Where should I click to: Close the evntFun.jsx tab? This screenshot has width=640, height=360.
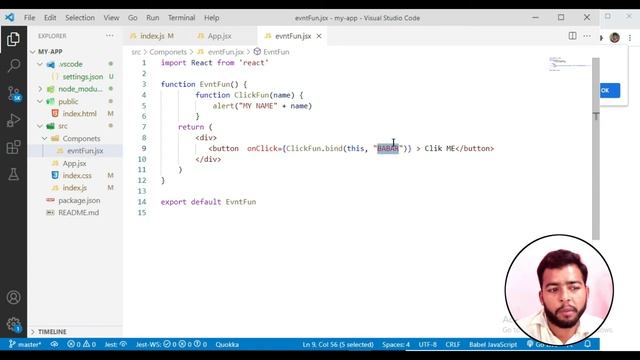319,36
